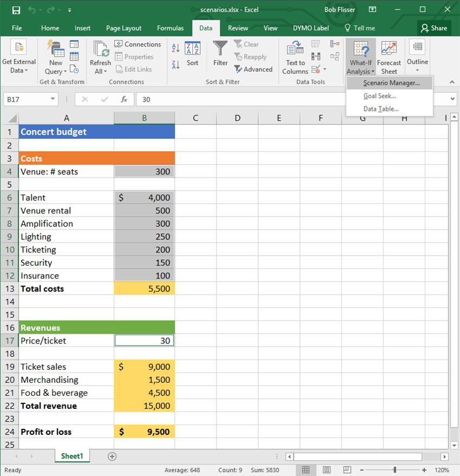This screenshot has width=460, height=476.
Task: Switch to Normal view in status bar
Action: [x=306, y=470]
